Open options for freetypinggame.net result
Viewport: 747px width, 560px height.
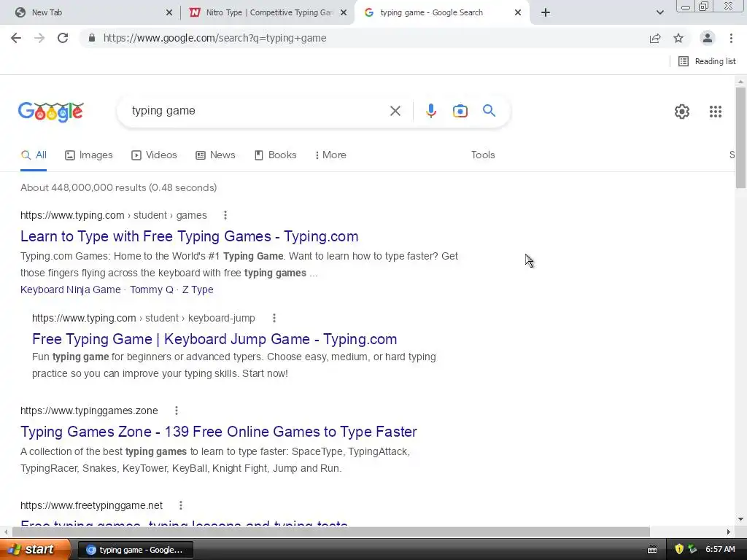click(x=181, y=505)
